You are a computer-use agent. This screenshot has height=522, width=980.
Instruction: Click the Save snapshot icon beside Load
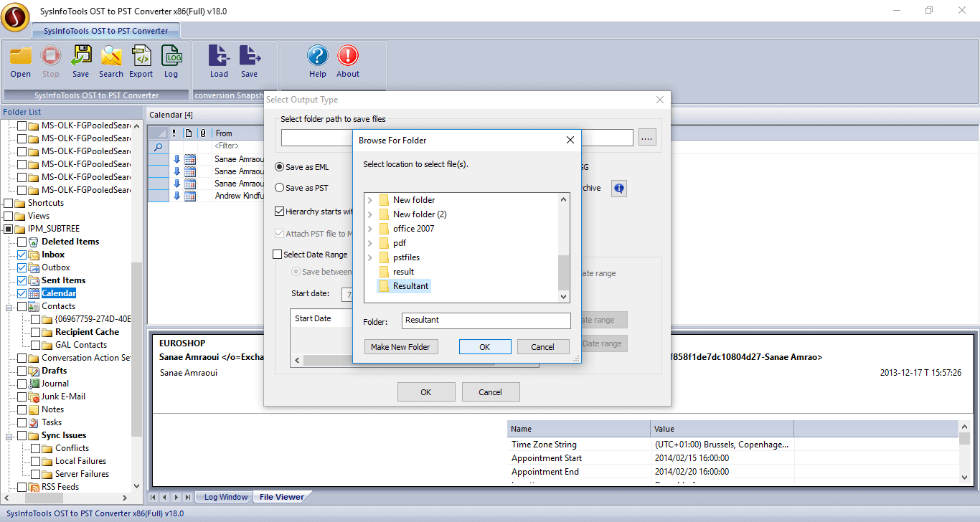point(249,56)
